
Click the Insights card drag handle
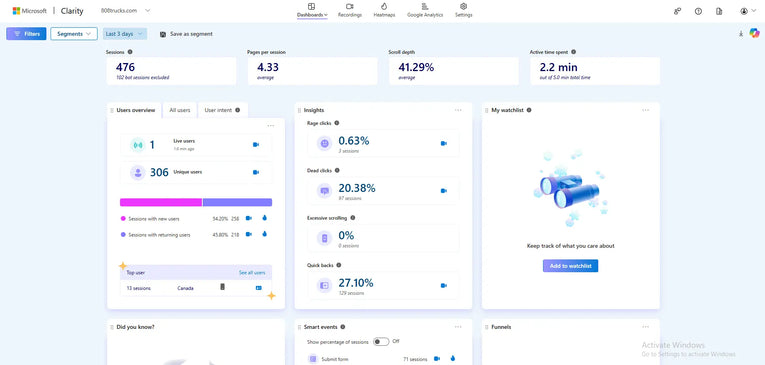pos(300,110)
